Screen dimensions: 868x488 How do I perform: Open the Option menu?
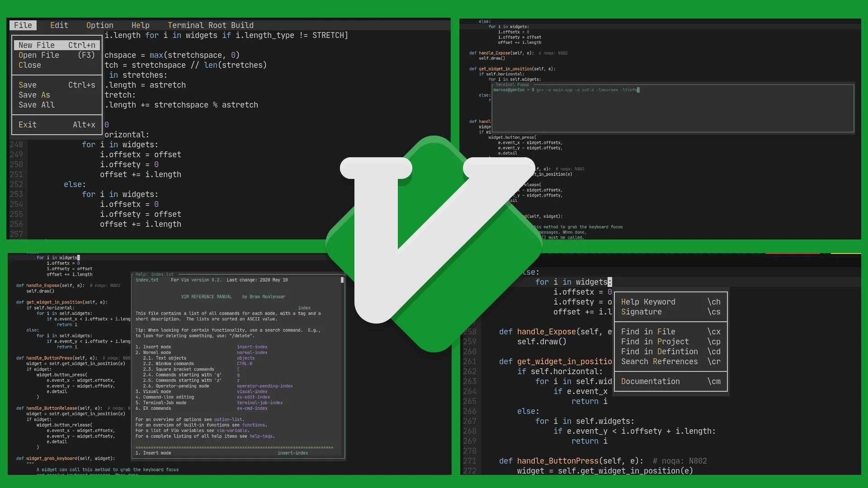(100, 25)
